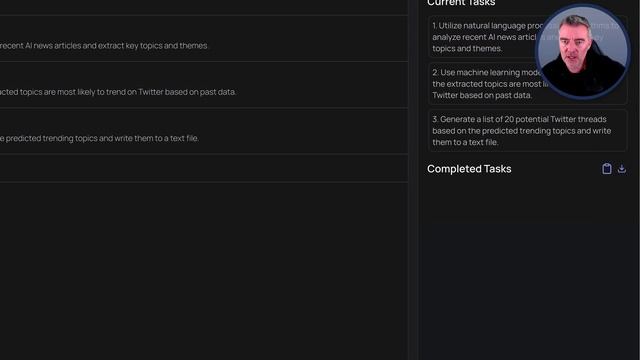Click the Completed Tasks heading
The image size is (640, 360).
[469, 169]
